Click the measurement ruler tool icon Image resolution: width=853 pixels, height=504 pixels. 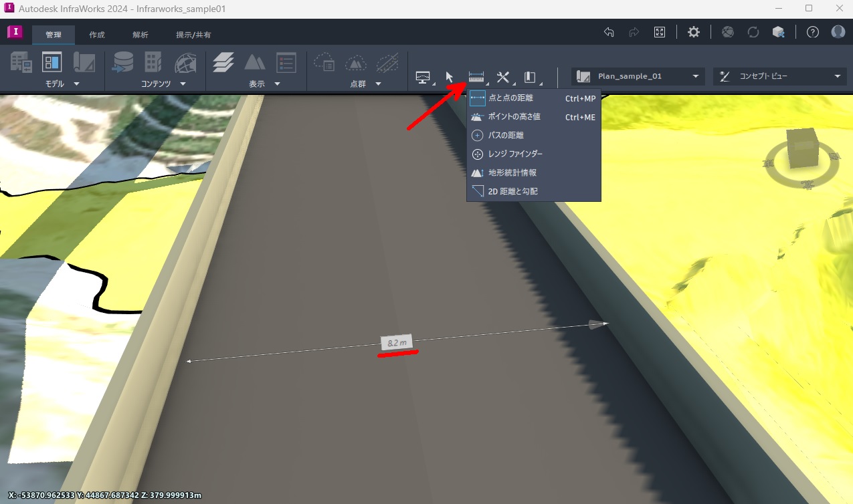476,76
